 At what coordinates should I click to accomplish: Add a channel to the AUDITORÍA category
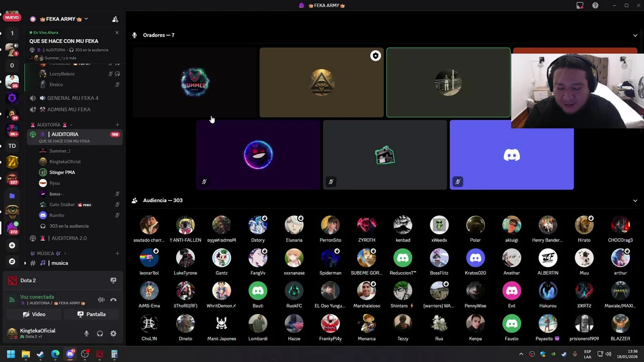pos(117,125)
